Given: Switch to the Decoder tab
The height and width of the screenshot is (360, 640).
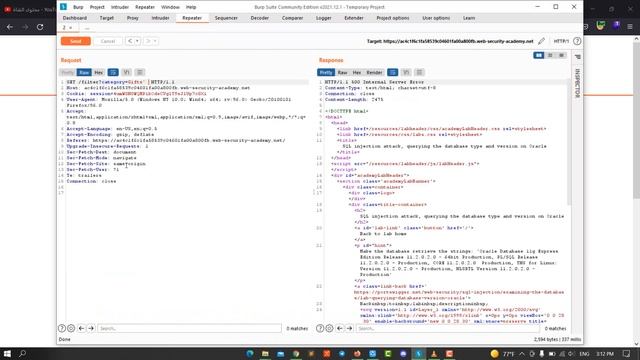Looking at the screenshot, I should click(x=260, y=18).
